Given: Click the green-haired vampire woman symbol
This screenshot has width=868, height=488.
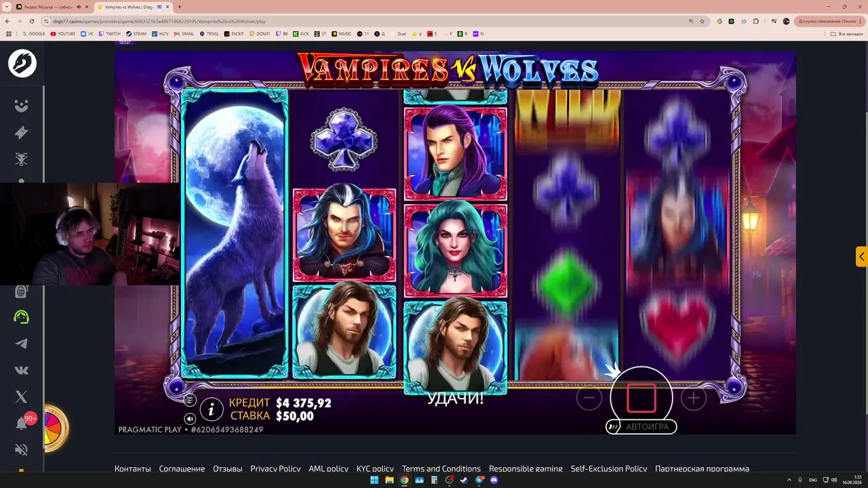Looking at the screenshot, I should coord(456,249).
